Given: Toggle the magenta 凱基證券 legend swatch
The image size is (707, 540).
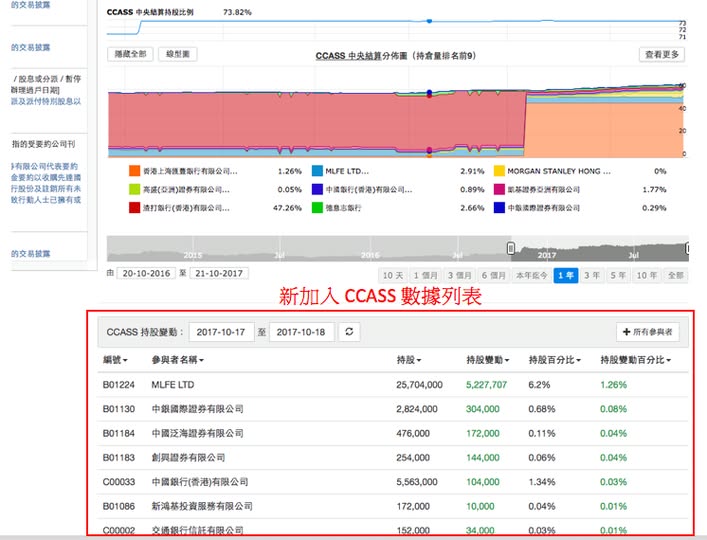Looking at the screenshot, I should tap(499, 189).
